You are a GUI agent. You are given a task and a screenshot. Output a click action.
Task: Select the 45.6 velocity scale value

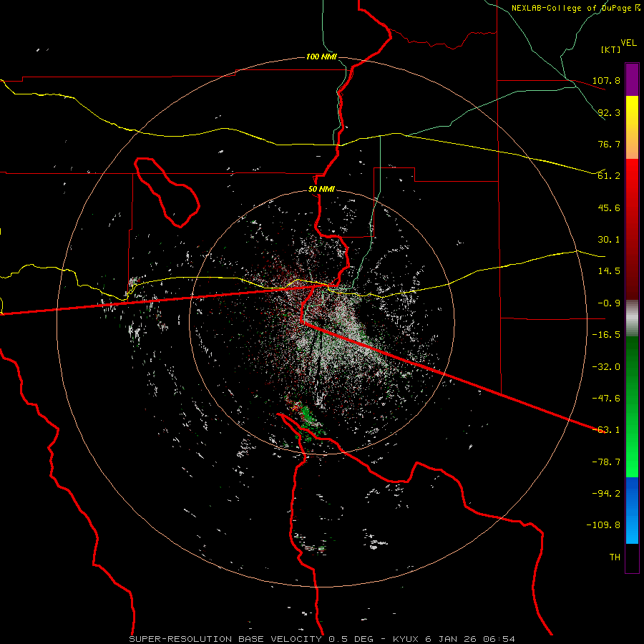(609, 208)
